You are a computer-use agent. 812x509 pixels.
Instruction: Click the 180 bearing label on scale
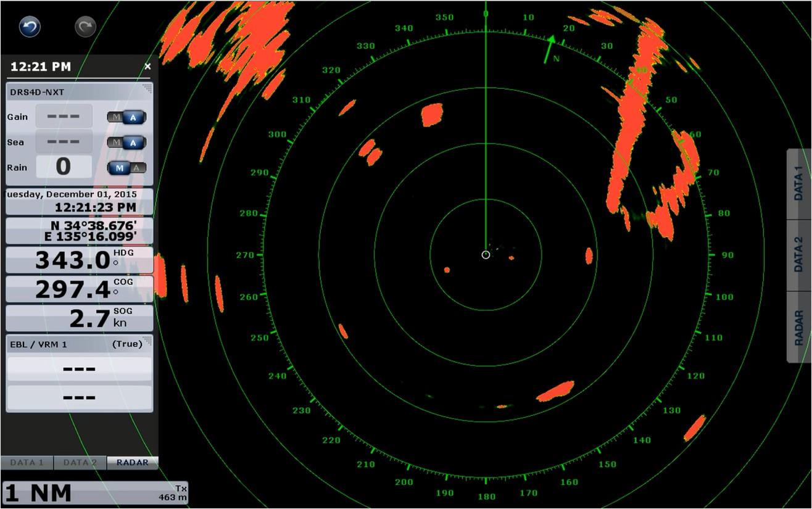coord(486,496)
